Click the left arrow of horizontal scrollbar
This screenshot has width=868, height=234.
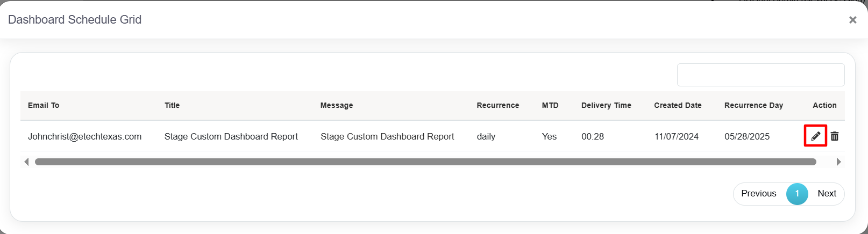[x=26, y=162]
